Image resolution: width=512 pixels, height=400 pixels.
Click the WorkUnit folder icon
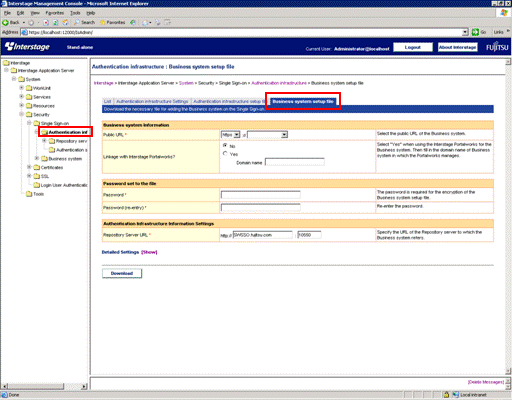coord(29,88)
